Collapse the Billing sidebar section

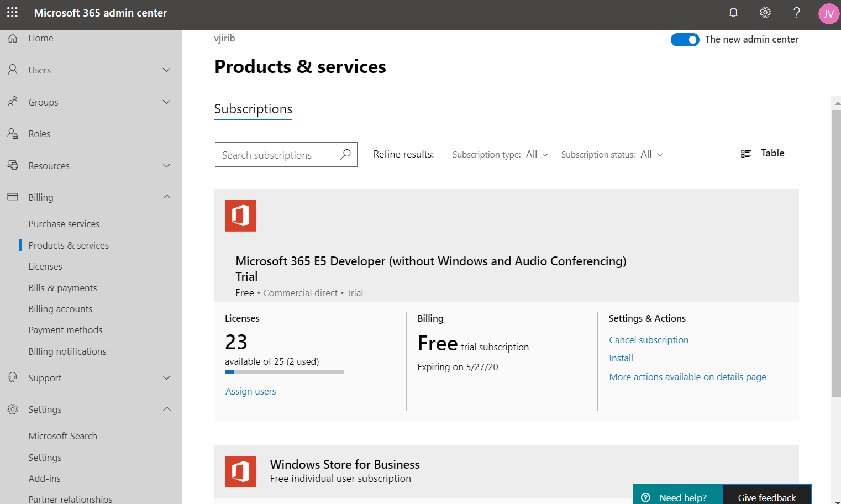167,197
